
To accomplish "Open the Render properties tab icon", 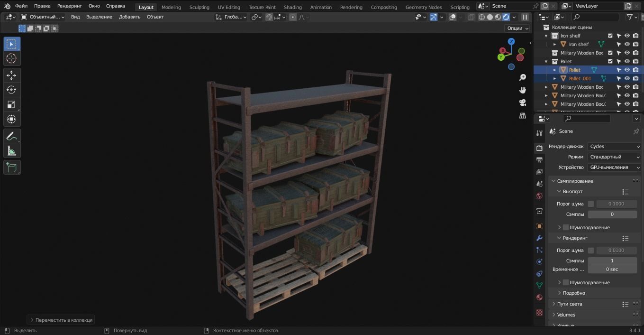I will (539, 148).
